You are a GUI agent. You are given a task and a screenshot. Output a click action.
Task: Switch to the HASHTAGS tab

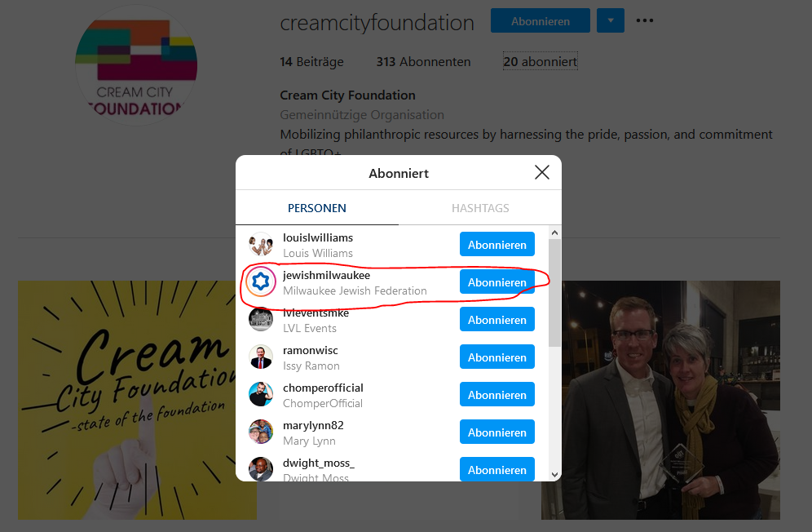(480, 208)
